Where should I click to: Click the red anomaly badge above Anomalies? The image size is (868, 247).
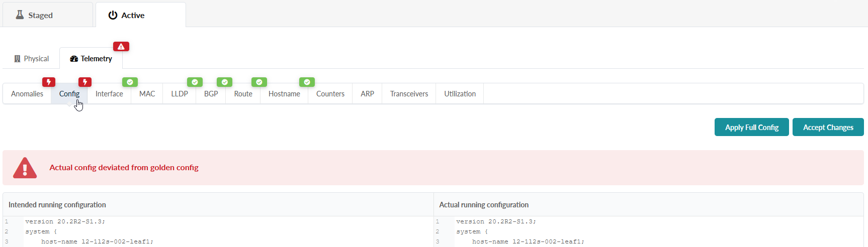(x=49, y=82)
